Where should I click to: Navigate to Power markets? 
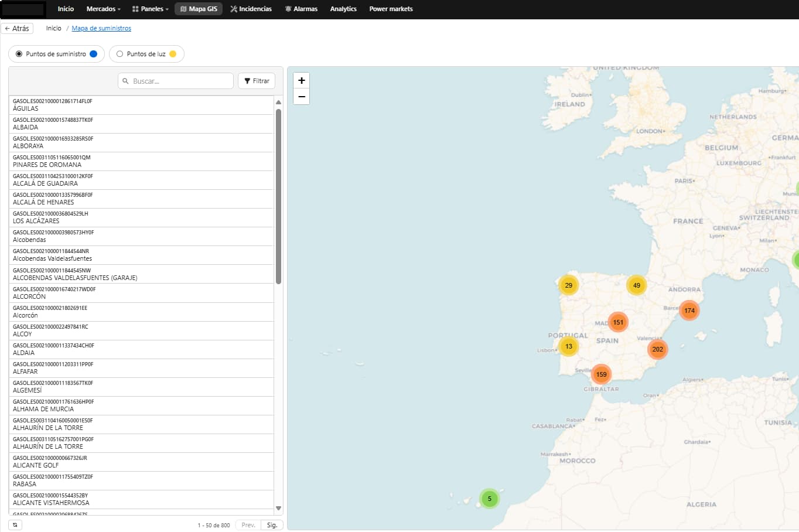391,9
